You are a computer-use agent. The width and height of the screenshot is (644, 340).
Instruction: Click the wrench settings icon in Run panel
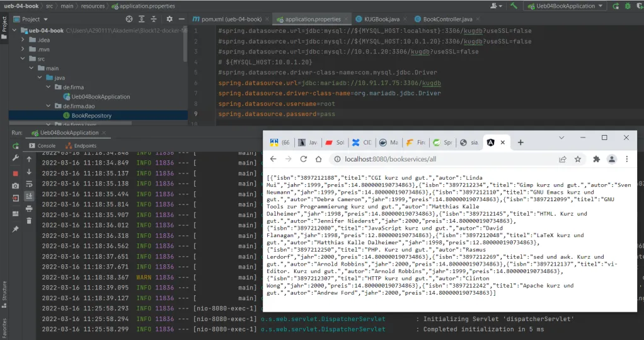coord(16,159)
